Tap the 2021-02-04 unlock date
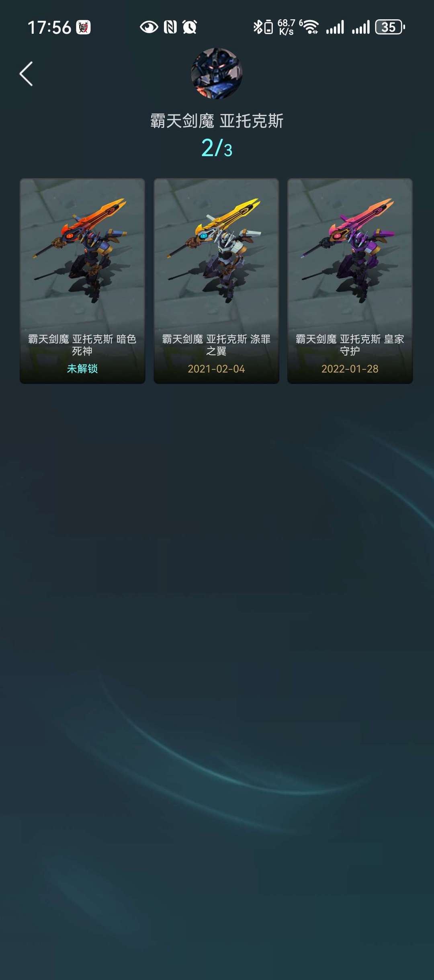 tap(216, 369)
